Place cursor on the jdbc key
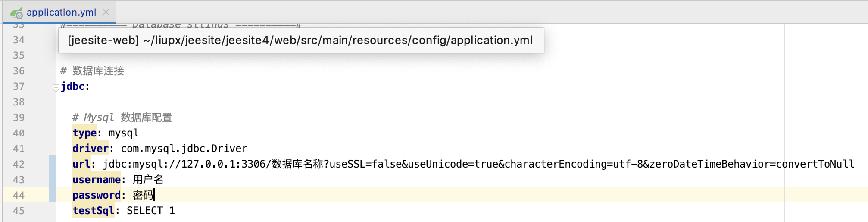The width and height of the screenshot is (868, 222). pyautogui.click(x=72, y=86)
